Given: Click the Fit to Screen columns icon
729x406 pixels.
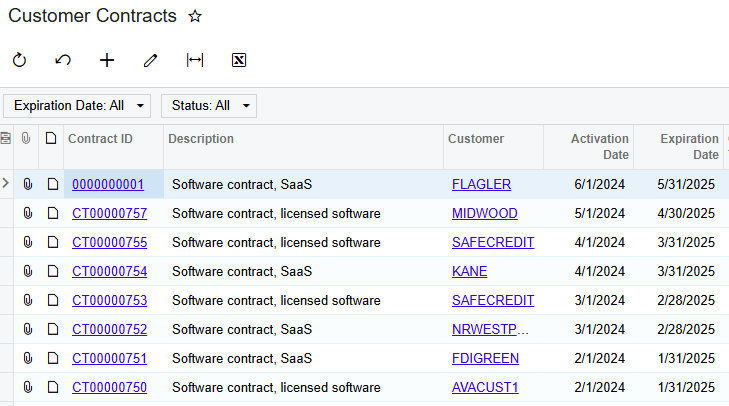Looking at the screenshot, I should pos(195,60).
